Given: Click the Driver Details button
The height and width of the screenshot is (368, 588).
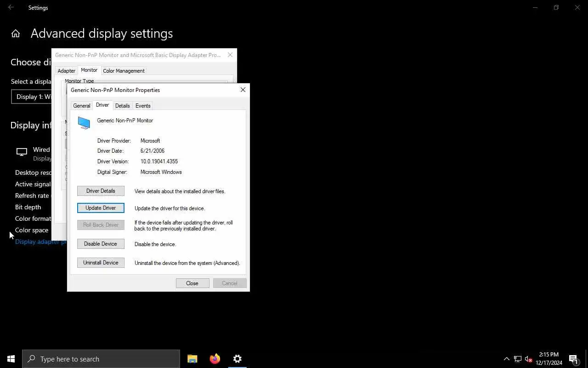Looking at the screenshot, I should pos(101,191).
